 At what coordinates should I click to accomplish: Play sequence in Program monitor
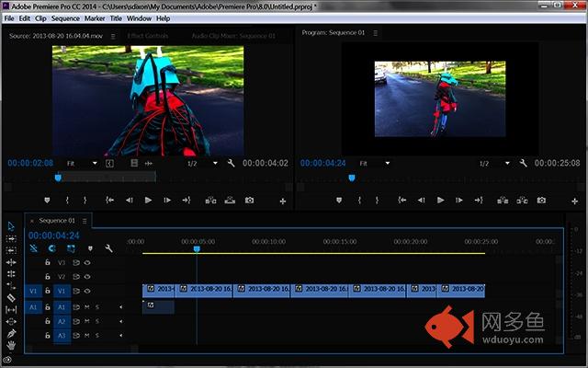tap(441, 201)
